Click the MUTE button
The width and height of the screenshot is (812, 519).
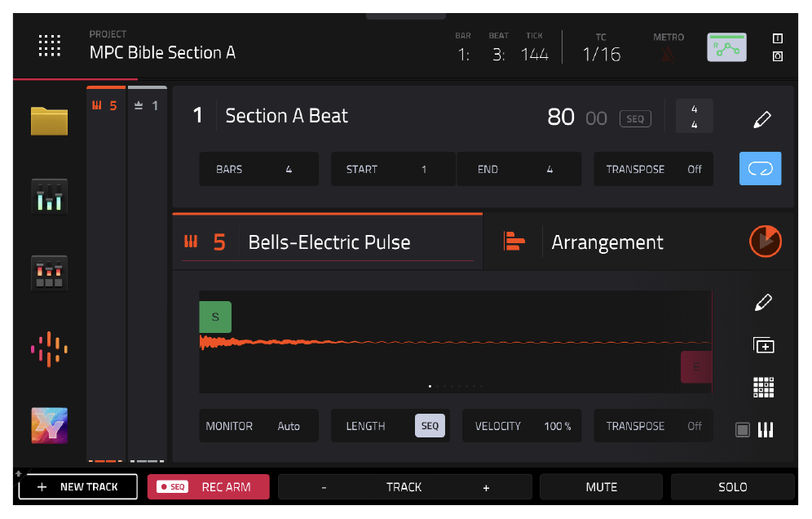tap(601, 487)
